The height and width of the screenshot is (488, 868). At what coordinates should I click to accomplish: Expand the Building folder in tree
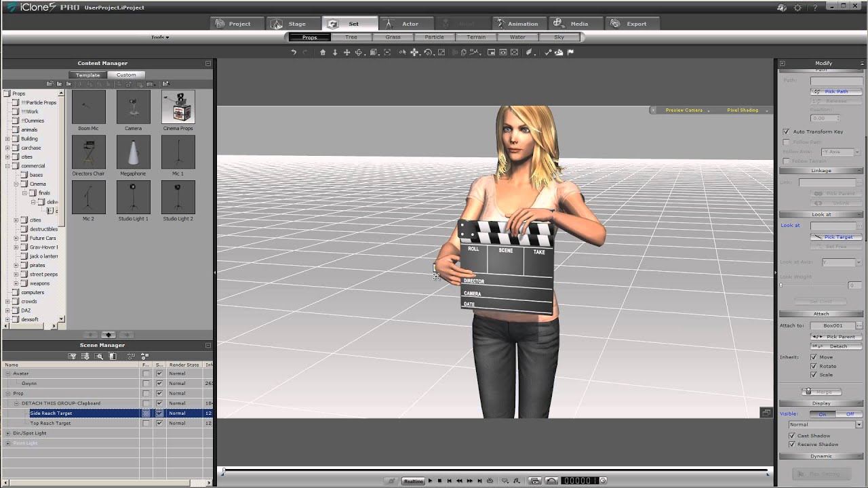point(7,138)
